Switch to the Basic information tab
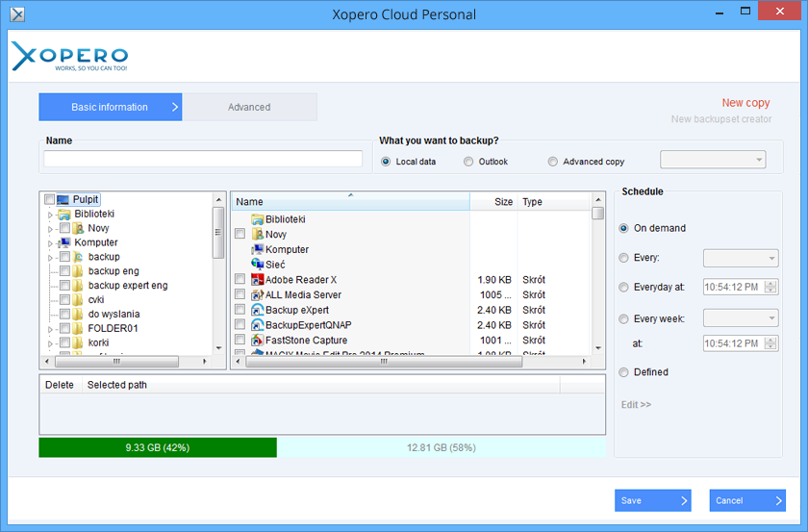 (x=111, y=107)
